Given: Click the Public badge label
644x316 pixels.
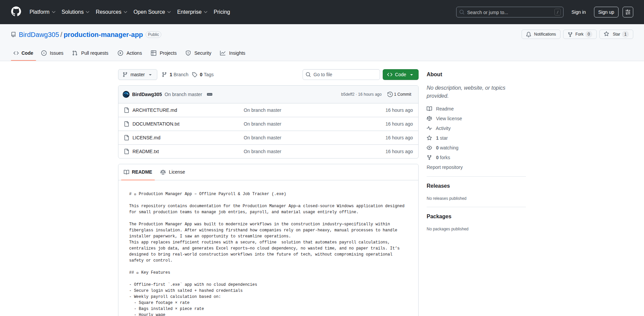Looking at the screenshot, I should tap(153, 35).
